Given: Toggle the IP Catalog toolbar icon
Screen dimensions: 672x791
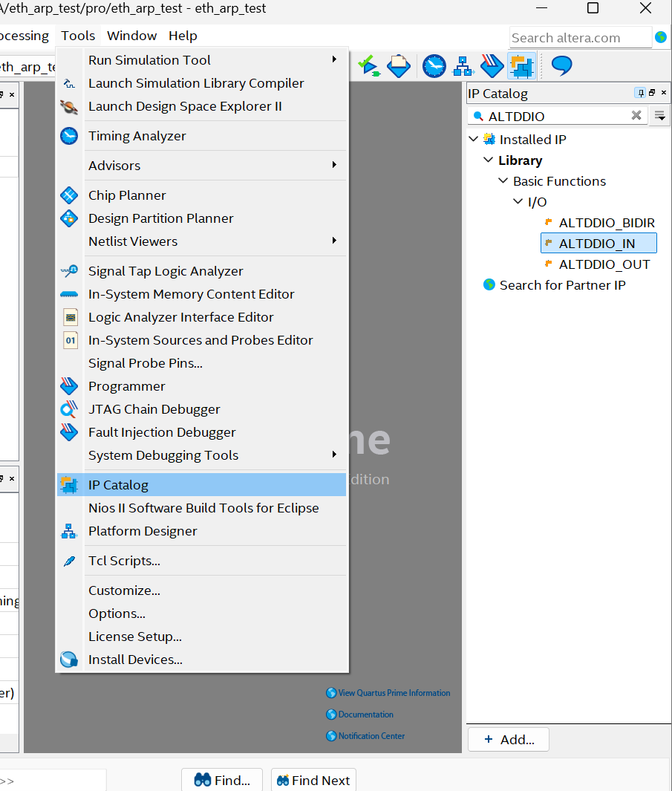Looking at the screenshot, I should click(x=522, y=66).
